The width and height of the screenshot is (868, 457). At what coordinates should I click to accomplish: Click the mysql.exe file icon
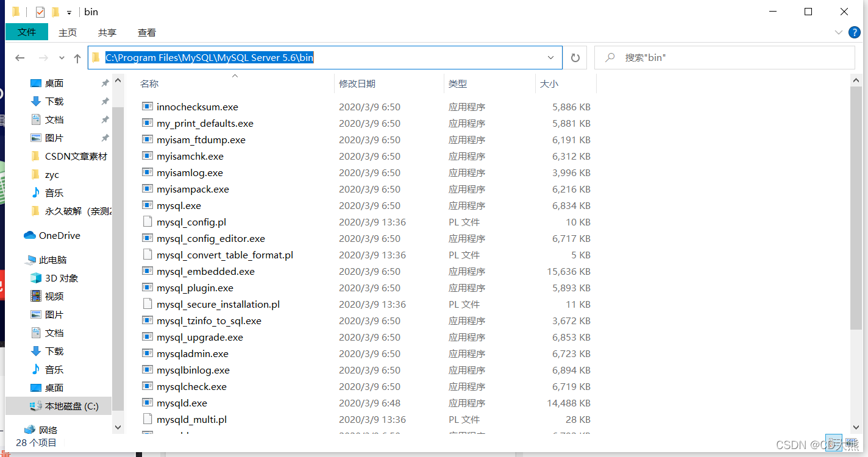point(147,205)
